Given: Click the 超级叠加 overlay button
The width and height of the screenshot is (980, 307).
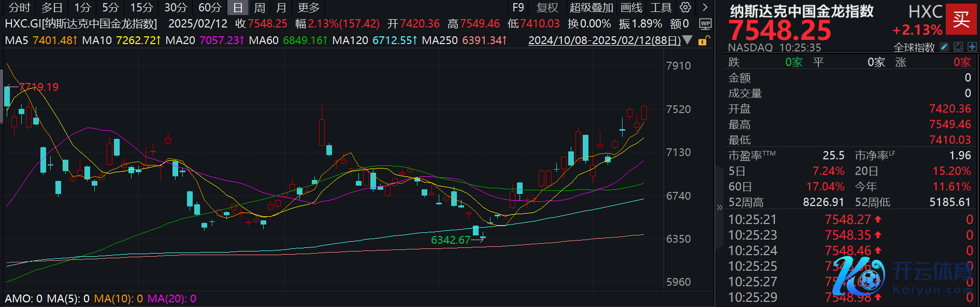Looking at the screenshot, I should point(591,8).
